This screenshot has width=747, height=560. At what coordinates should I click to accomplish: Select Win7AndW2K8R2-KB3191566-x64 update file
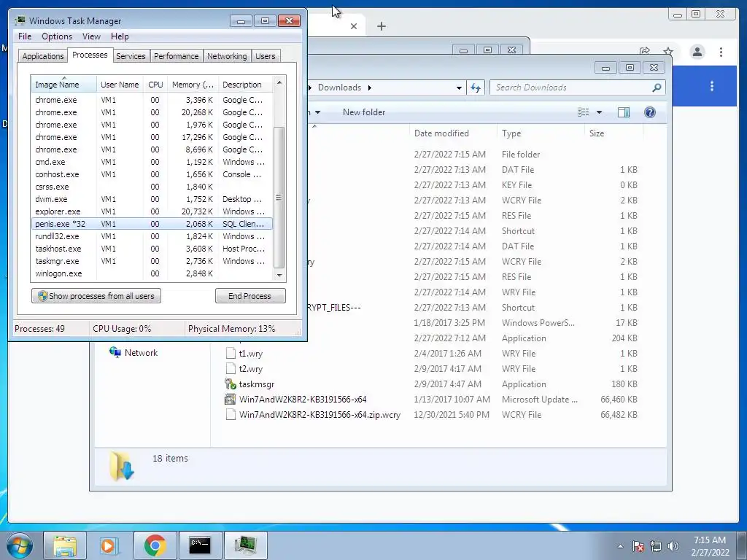303,400
